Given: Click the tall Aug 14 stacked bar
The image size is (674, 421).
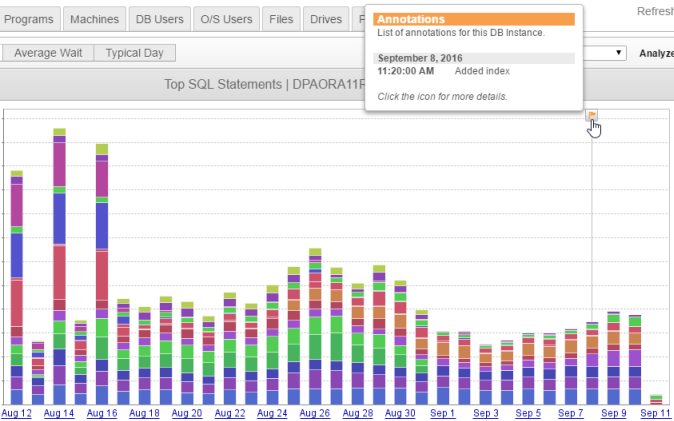Looking at the screenshot, I should [x=59, y=270].
